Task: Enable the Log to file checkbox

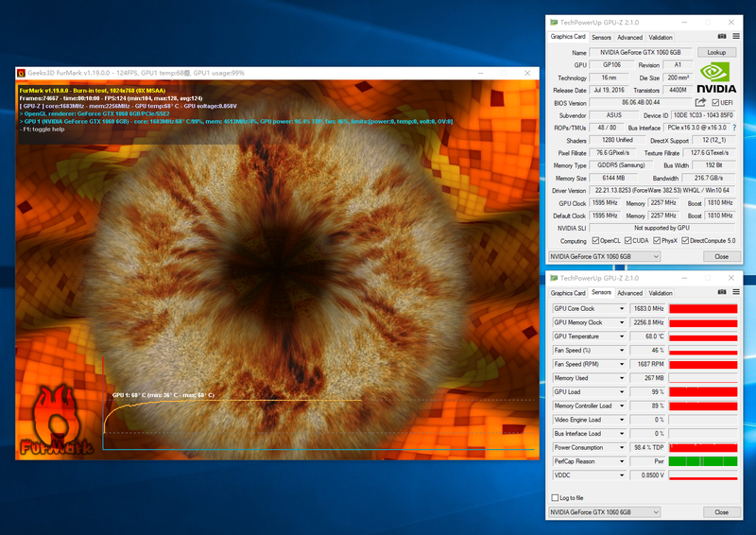Action: click(555, 497)
